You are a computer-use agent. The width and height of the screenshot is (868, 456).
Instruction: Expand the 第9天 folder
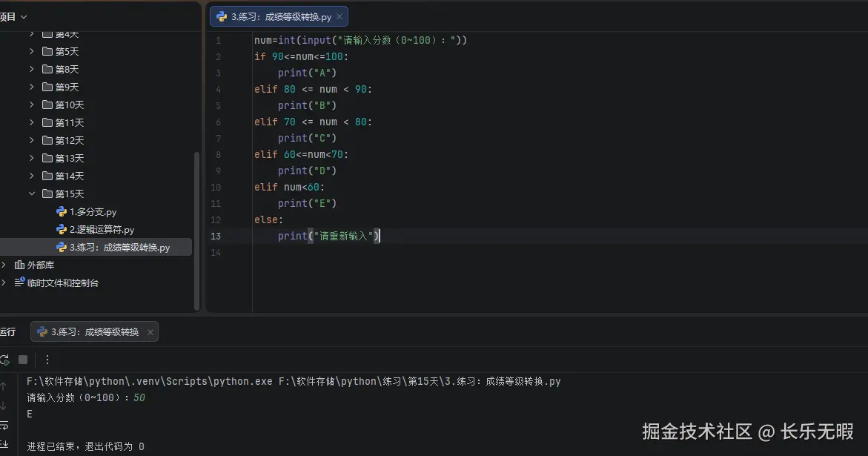point(32,87)
